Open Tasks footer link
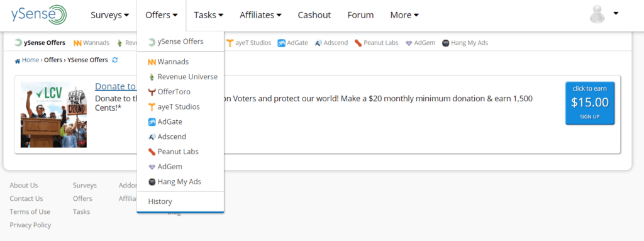This screenshot has height=241, width=644. [81, 212]
